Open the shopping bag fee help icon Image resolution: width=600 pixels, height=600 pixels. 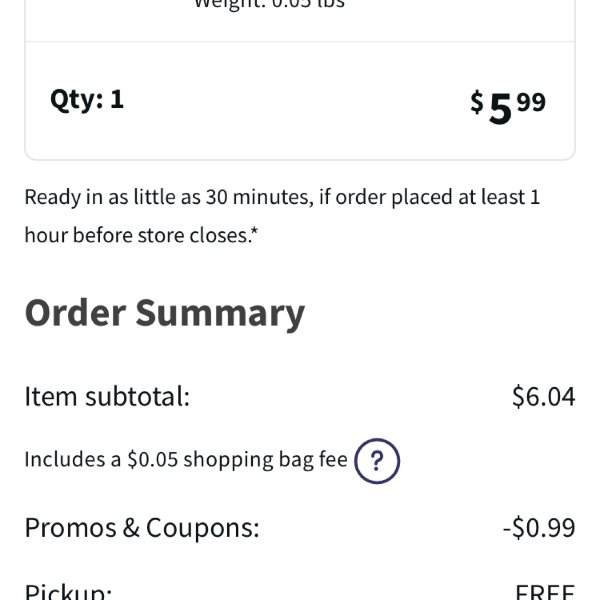[377, 461]
